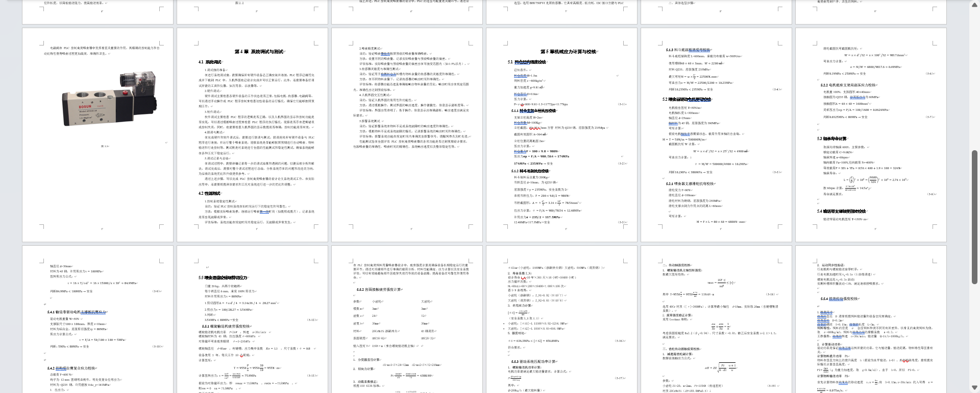Viewport: 980px width, 393px height.
Task: Click the subheading '5.1.3 料斗底部框架受弯校核'
Action: point(689,50)
